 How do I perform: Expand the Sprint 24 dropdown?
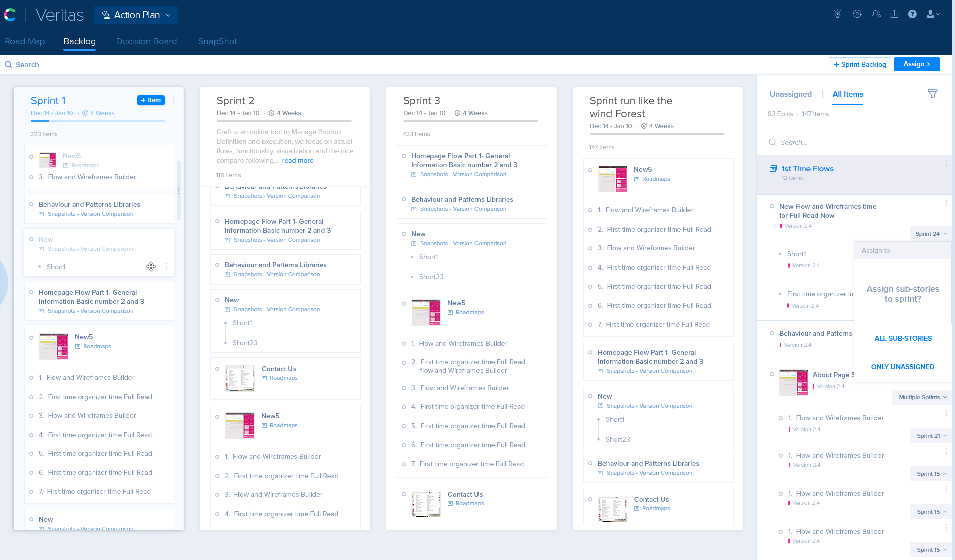pyautogui.click(x=930, y=234)
